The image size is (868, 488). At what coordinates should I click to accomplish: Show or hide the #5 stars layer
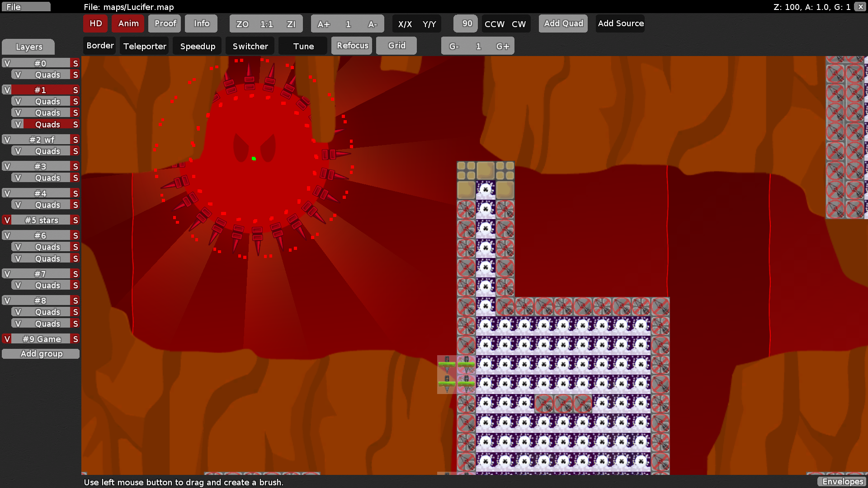(x=6, y=220)
